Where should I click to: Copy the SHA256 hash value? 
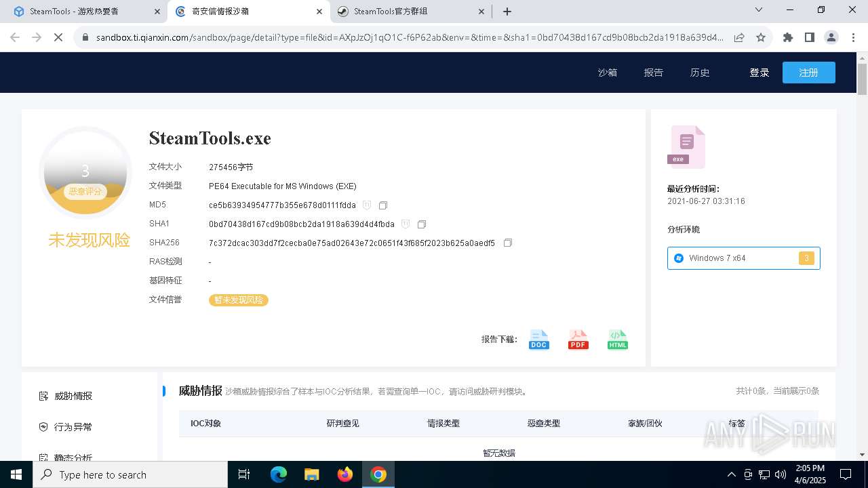click(x=508, y=243)
